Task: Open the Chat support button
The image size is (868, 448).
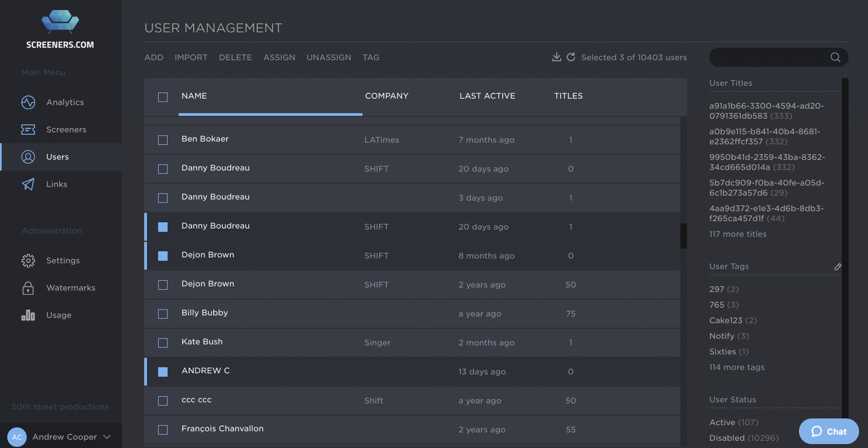Action: (828, 431)
